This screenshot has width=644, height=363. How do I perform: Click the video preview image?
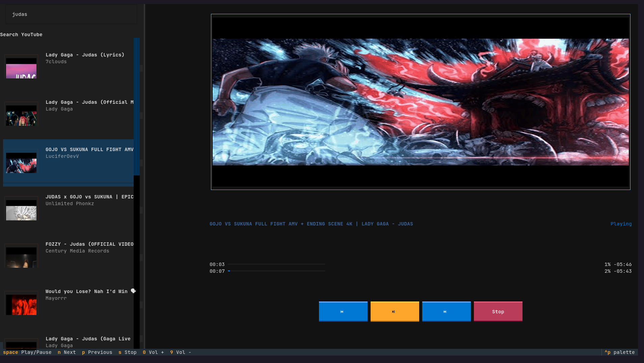point(421,102)
